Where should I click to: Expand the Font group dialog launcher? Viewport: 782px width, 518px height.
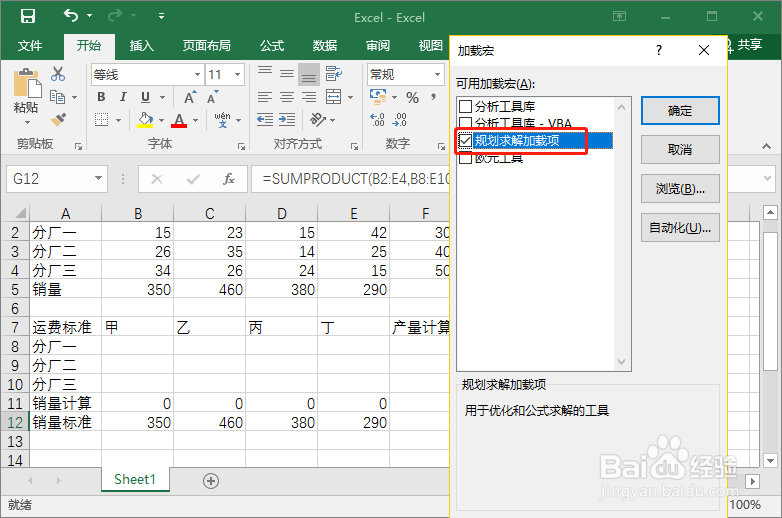click(241, 146)
